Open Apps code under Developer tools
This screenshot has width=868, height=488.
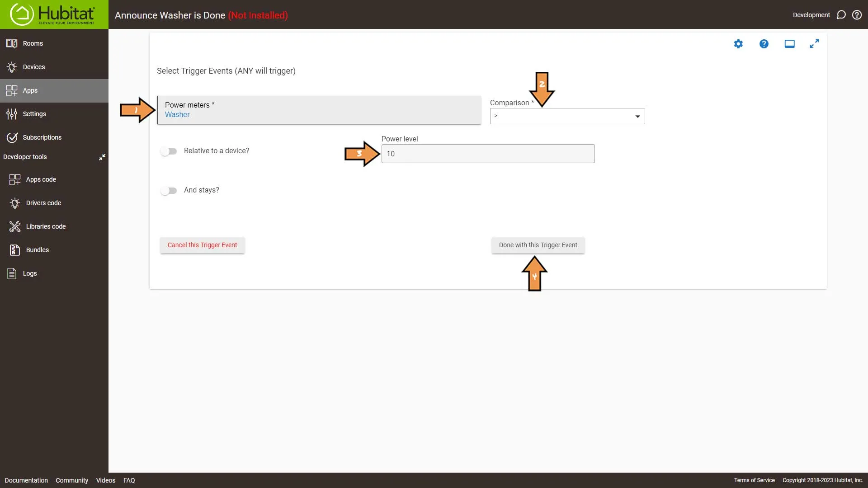[41, 179]
